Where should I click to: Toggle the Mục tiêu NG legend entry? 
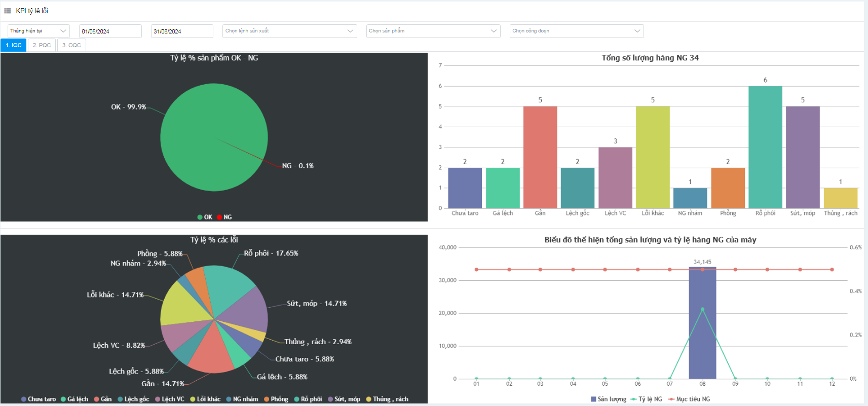(689, 399)
